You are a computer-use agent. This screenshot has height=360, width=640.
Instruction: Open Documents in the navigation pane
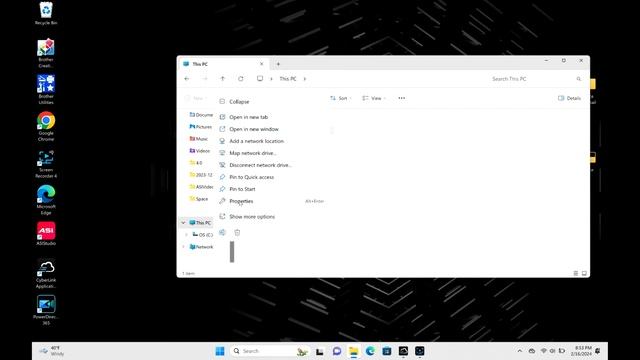coord(201,115)
